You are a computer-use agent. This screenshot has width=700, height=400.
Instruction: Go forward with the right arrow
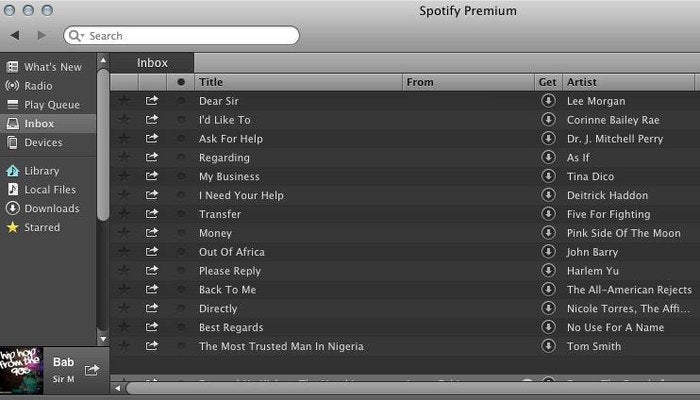point(42,35)
